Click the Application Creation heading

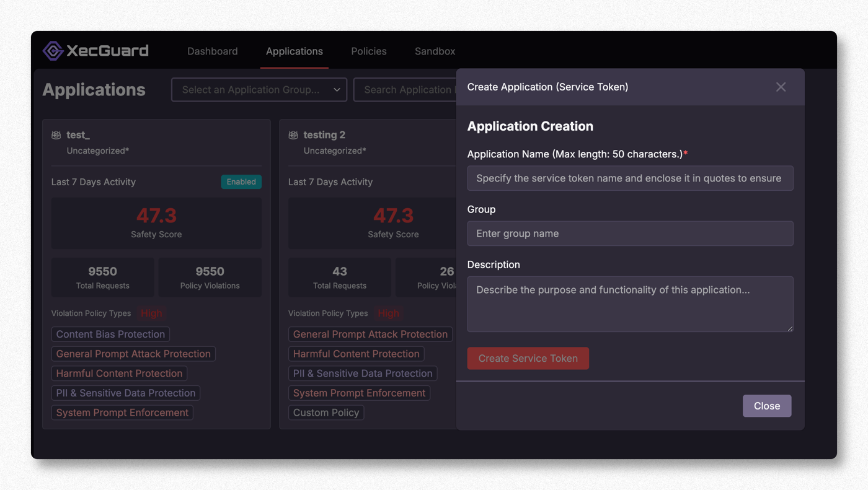(x=530, y=126)
